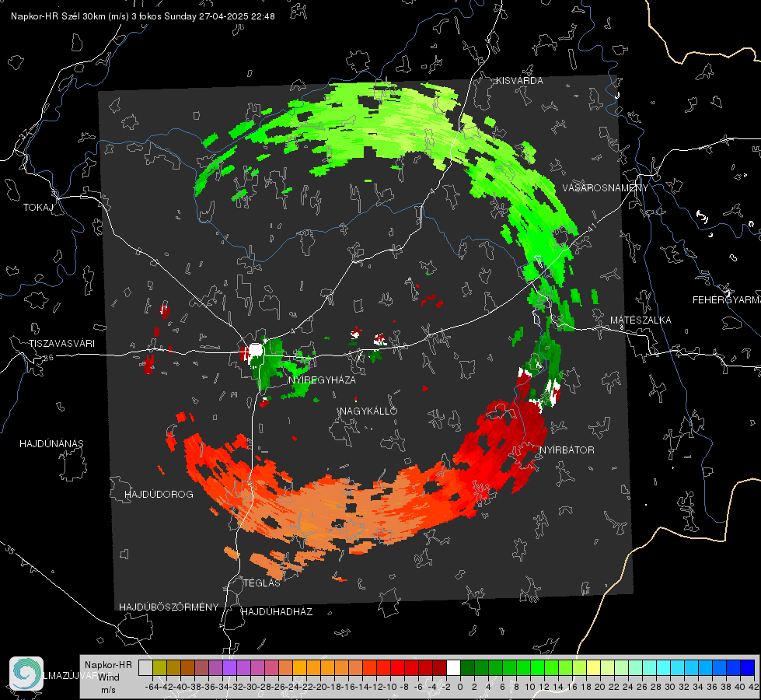This screenshot has height=700, width=761.
Task: Click the TÉGLÁS town label
Action: point(262,583)
